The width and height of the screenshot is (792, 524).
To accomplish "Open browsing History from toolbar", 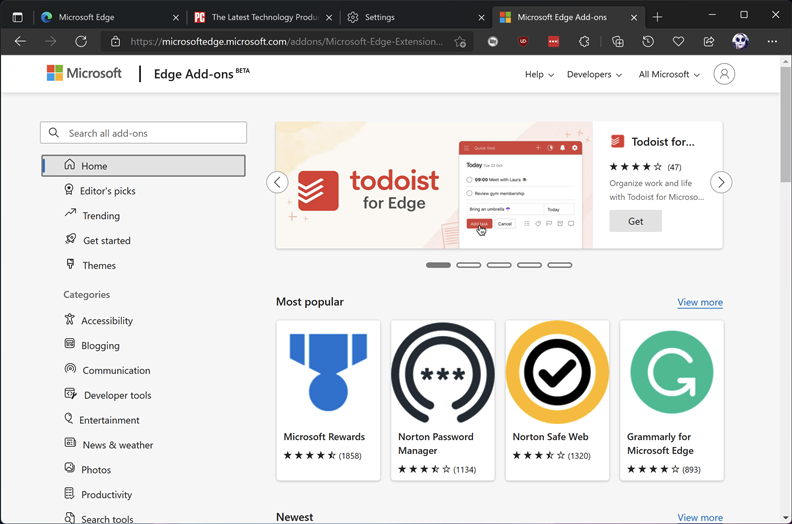I will point(648,41).
